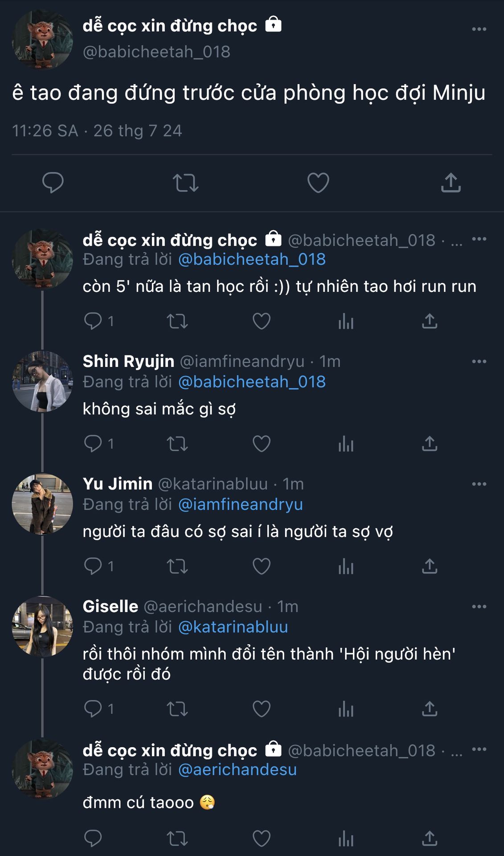The width and height of the screenshot is (504, 856).
Task: Like the main tweet about waiting for Minju
Action: click(318, 183)
